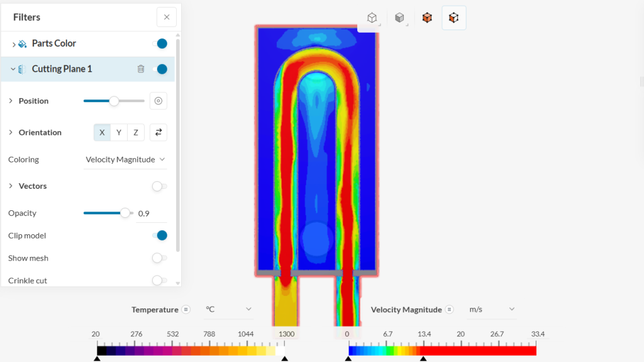Open the Velocity Magnitude legend options icon
Screen dimensions: 644x362
point(450,310)
